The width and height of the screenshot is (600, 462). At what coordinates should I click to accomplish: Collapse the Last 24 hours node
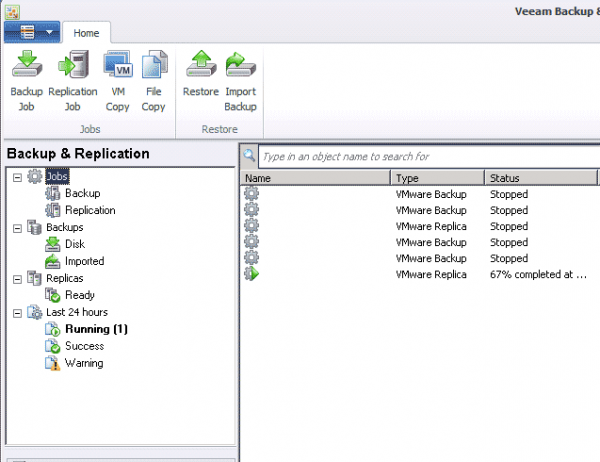[x=17, y=313]
